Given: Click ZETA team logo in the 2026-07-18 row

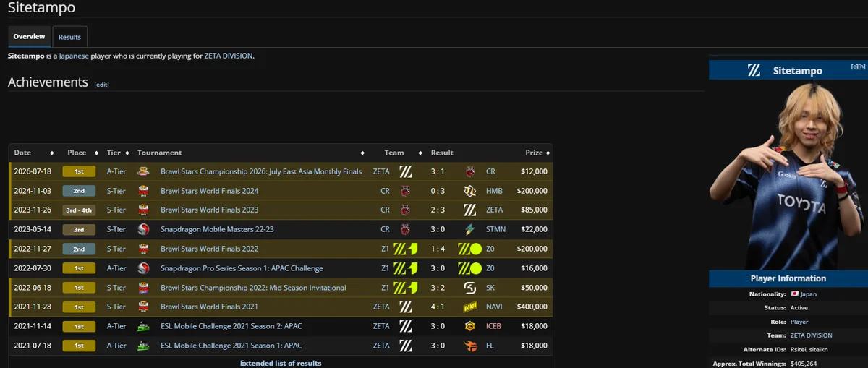Looking at the screenshot, I should point(406,171).
